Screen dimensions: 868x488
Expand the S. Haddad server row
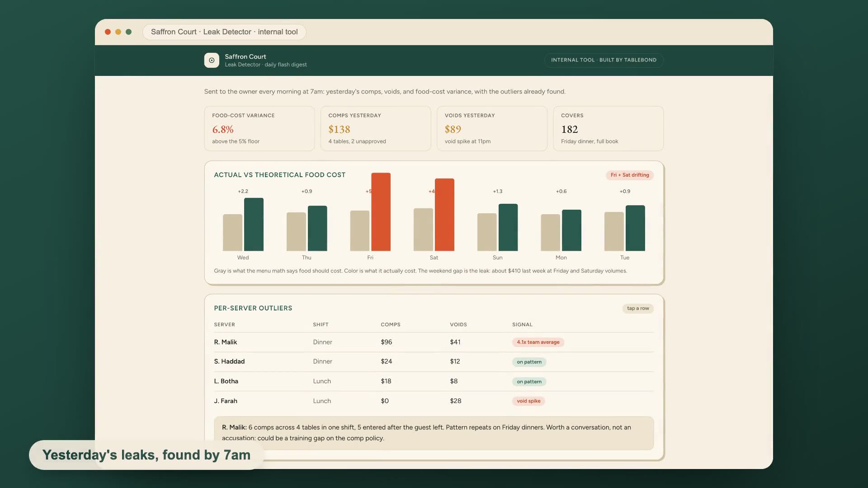point(434,362)
